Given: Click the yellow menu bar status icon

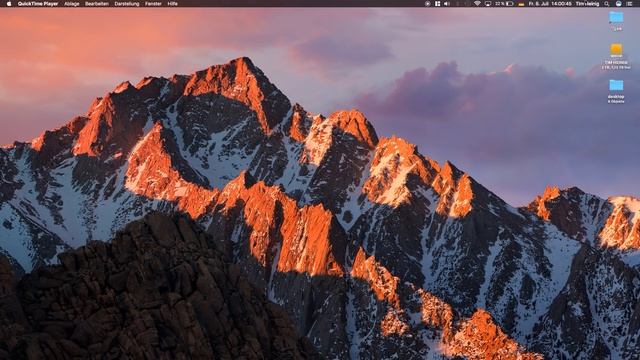Looking at the screenshot, I should click(x=521, y=4).
